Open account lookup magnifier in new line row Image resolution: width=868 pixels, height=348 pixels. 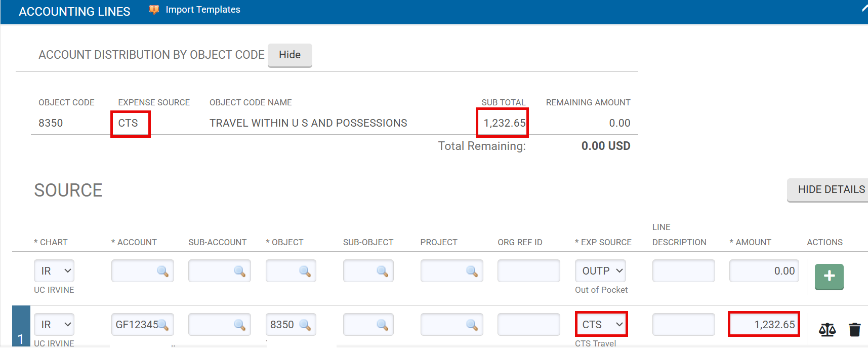pos(162,272)
